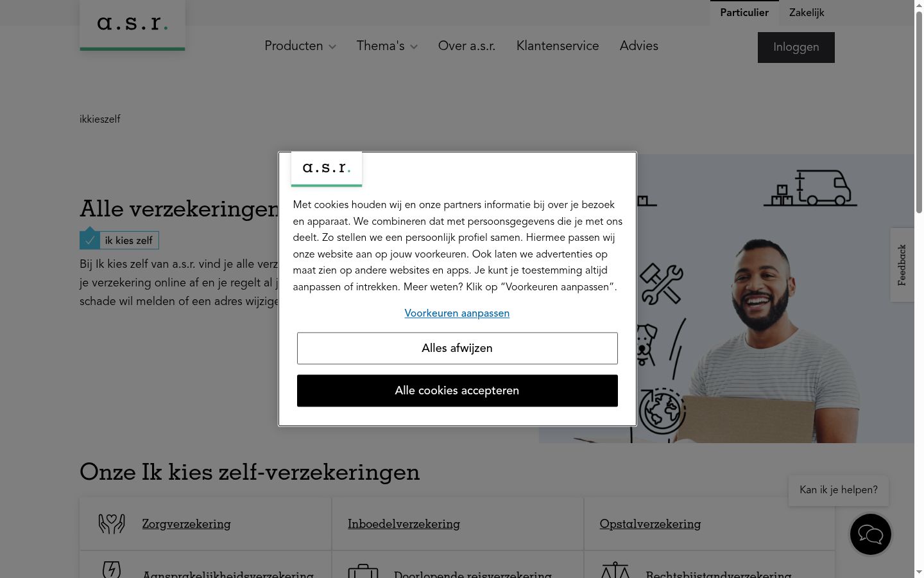Click Alles afwijzen in cookie dialog
The width and height of the screenshot is (924, 578).
point(458,348)
